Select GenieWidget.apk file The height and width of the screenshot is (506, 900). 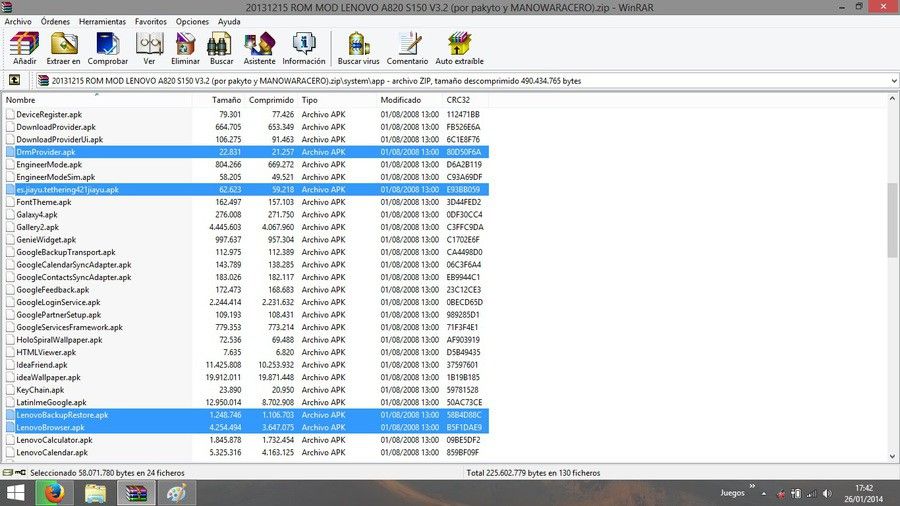pyautogui.click(x=46, y=240)
